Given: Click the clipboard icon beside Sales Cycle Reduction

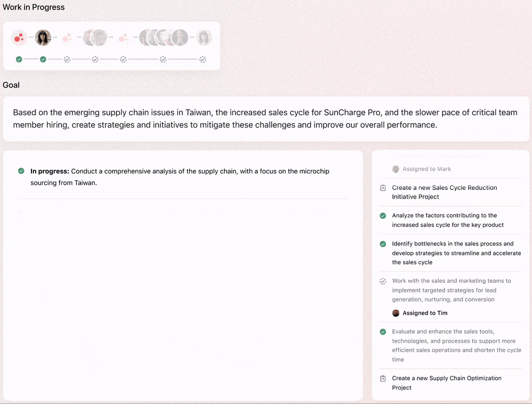Looking at the screenshot, I should [383, 188].
